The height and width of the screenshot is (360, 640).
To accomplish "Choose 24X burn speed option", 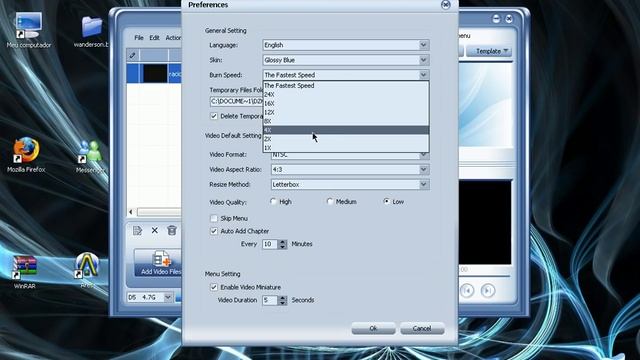I will (x=346, y=94).
